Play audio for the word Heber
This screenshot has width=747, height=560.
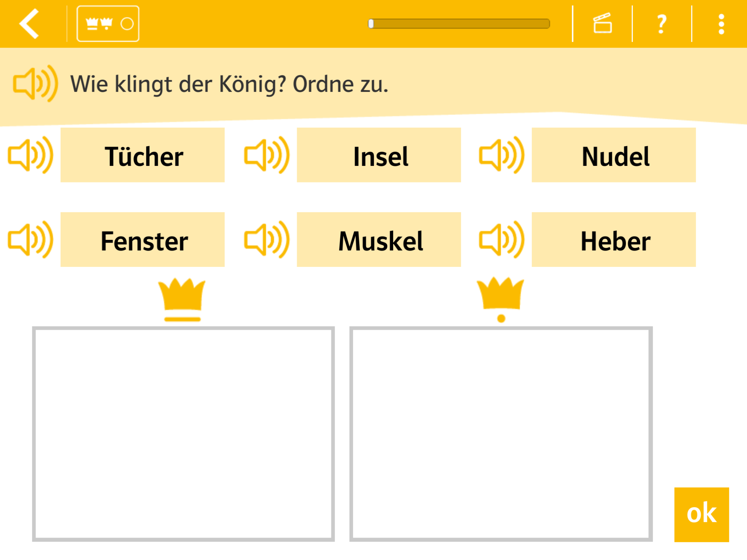click(502, 240)
